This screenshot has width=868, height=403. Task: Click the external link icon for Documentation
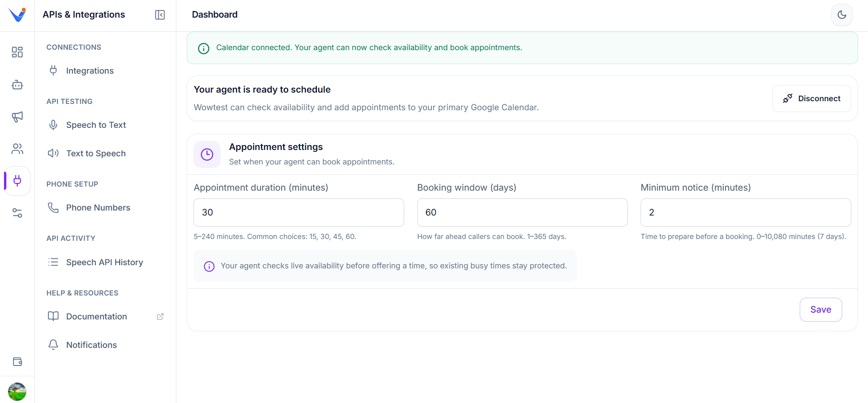coord(160,317)
